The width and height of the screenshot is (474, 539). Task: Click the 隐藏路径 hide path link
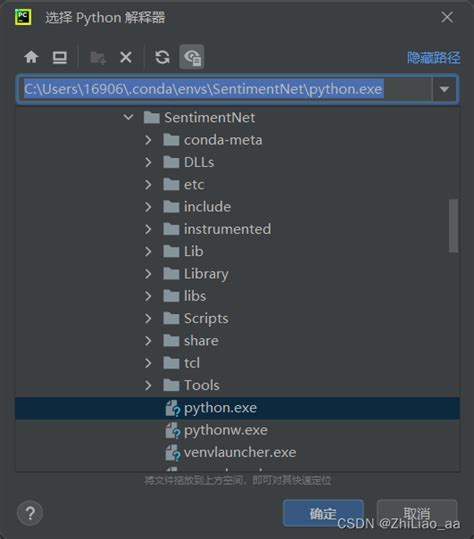[433, 57]
